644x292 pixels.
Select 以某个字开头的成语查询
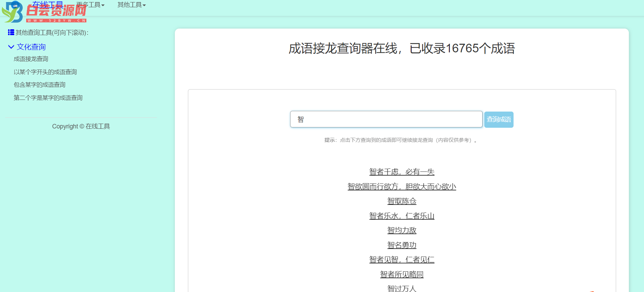tap(45, 72)
